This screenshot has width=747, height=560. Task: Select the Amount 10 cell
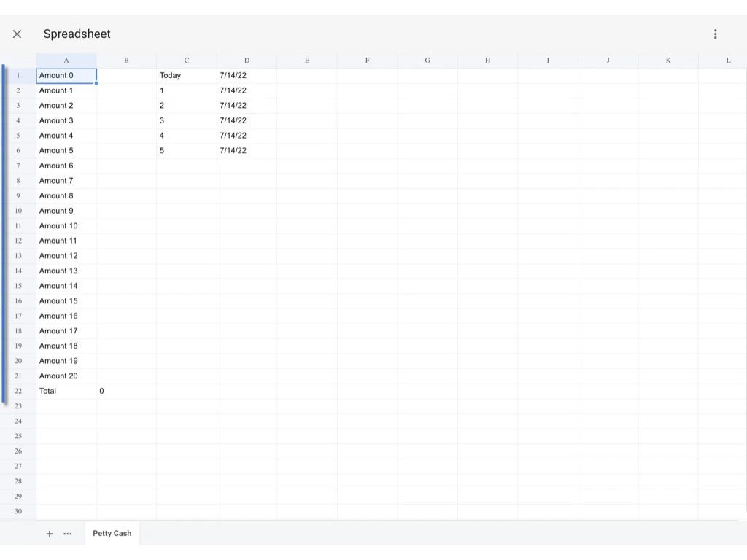66,225
